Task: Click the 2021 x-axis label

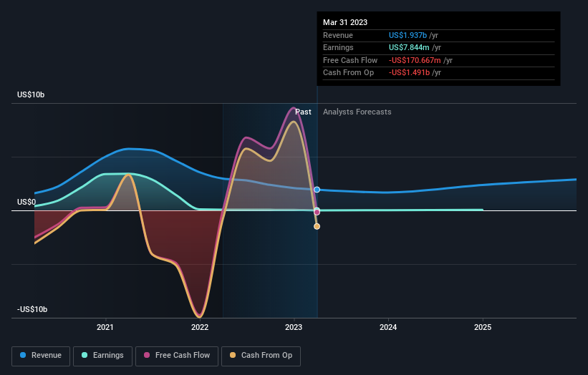Action: (x=105, y=327)
